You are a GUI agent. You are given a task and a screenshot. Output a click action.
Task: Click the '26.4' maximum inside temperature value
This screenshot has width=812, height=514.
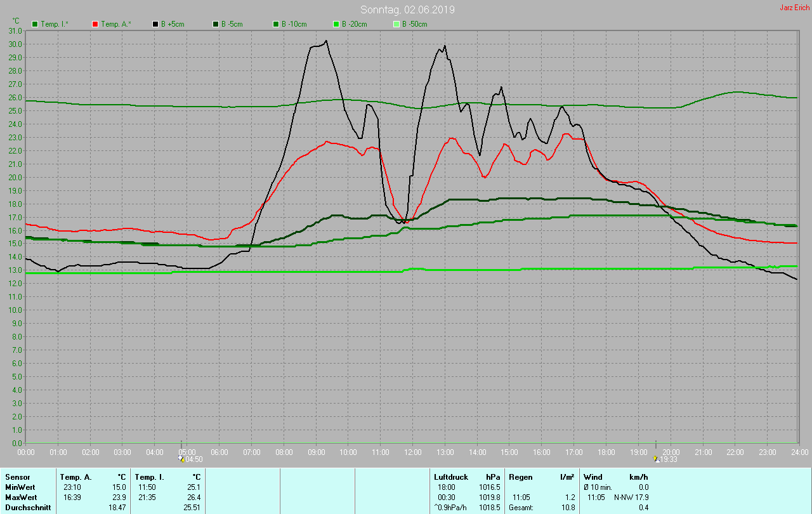[193, 497]
